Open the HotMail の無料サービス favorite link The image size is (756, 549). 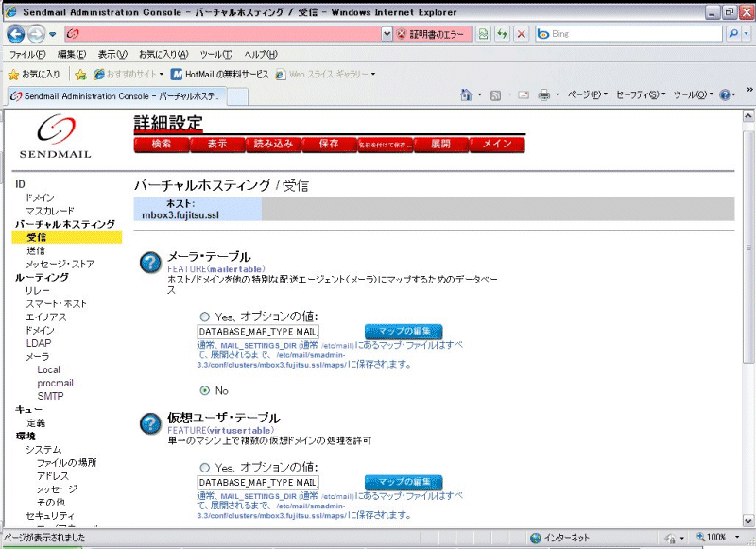(220, 75)
